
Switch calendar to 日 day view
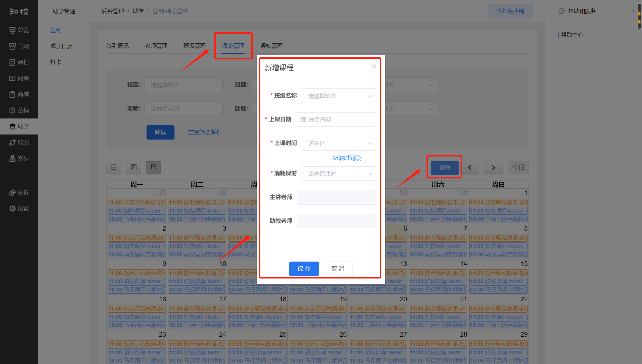coord(114,167)
